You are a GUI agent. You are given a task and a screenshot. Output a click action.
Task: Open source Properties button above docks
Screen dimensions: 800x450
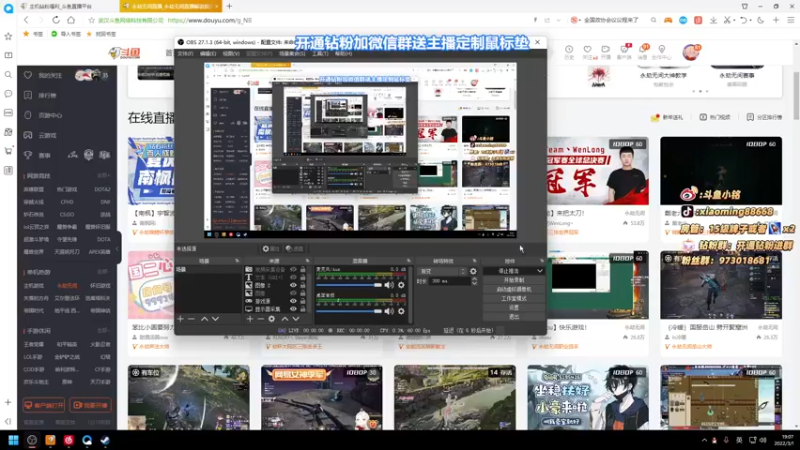coord(271,249)
